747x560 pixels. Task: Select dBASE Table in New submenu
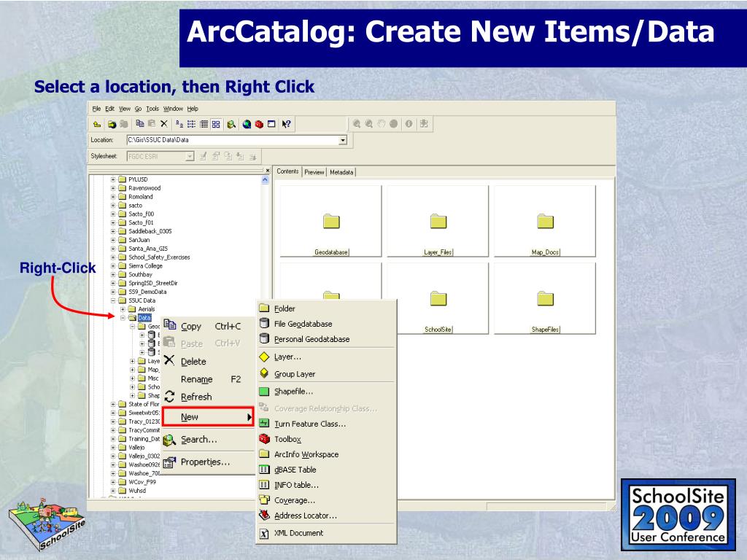[x=326, y=470]
